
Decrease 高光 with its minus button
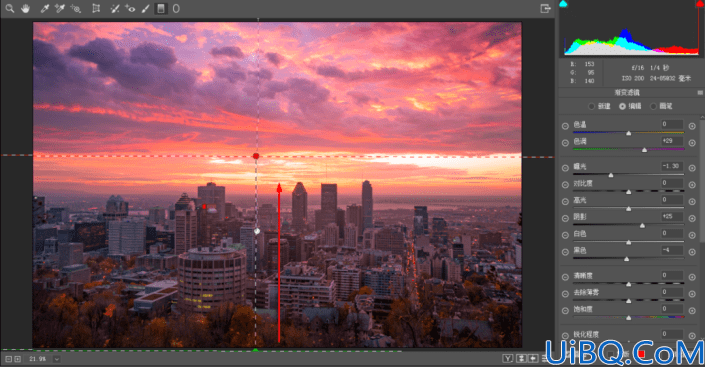tap(565, 201)
